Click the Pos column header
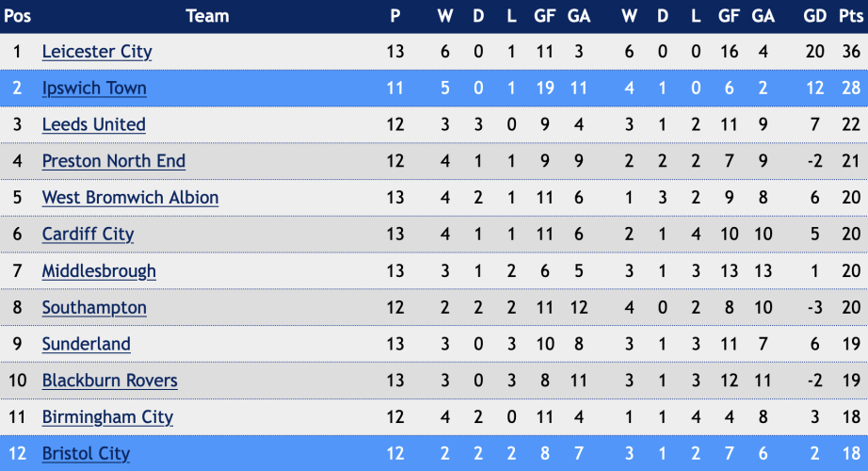This screenshot has height=471, width=868. click(17, 16)
